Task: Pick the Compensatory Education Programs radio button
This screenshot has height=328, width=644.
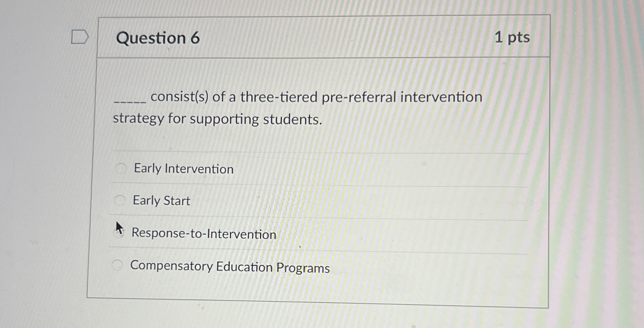Action: (118, 265)
